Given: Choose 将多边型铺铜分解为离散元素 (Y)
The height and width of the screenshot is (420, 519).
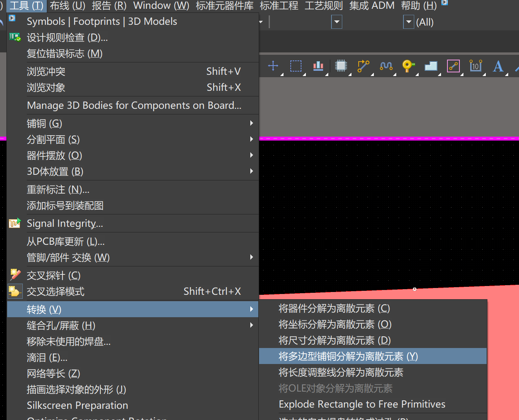Looking at the screenshot, I should [348, 356].
